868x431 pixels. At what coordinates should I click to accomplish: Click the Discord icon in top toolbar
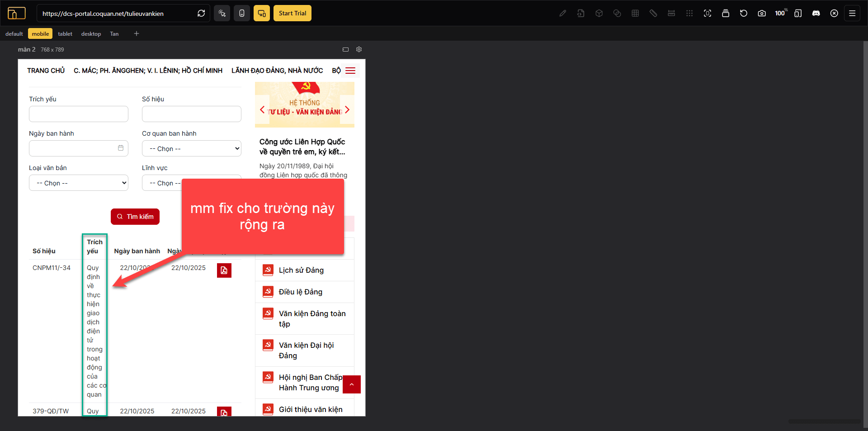[816, 13]
